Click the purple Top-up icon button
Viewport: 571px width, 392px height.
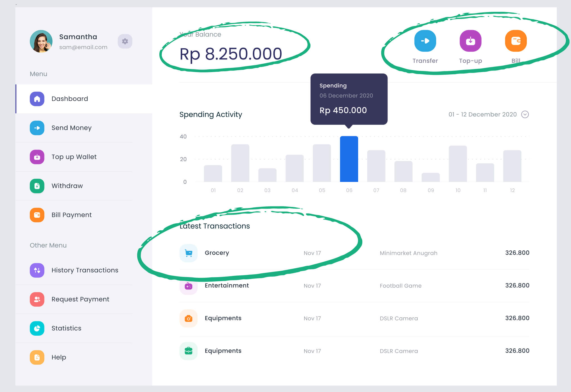tap(470, 41)
